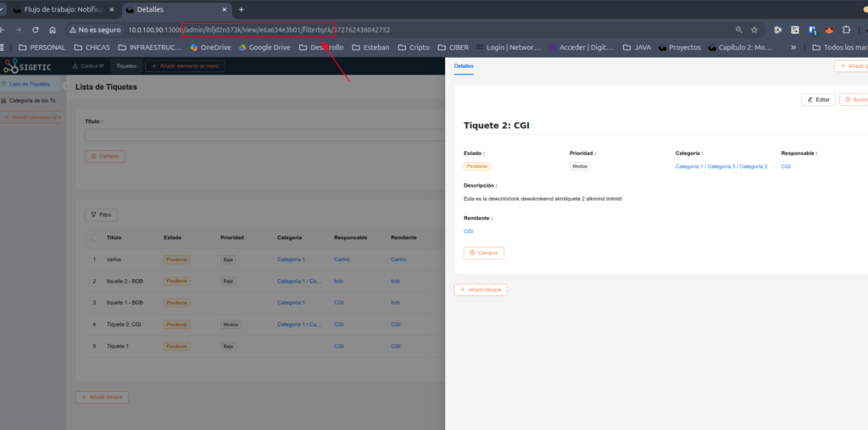The width and height of the screenshot is (868, 430).
Task: Open the Google Drive bookmark
Action: tap(264, 47)
